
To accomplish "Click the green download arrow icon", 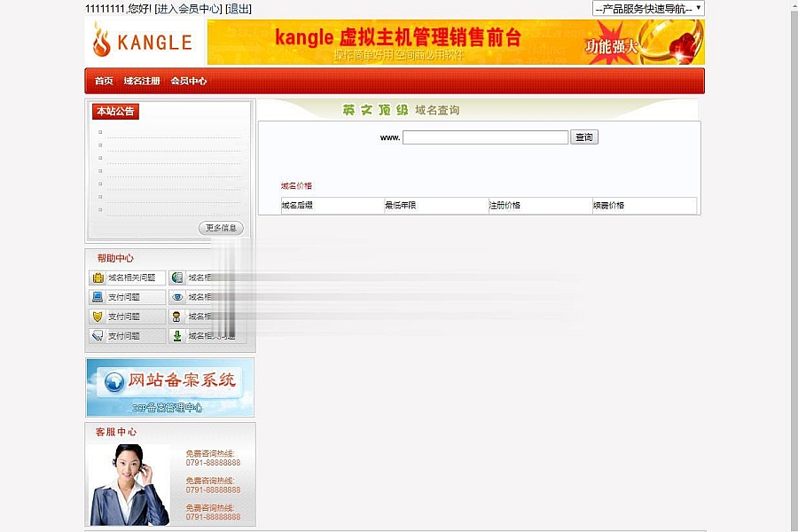I will (177, 335).
